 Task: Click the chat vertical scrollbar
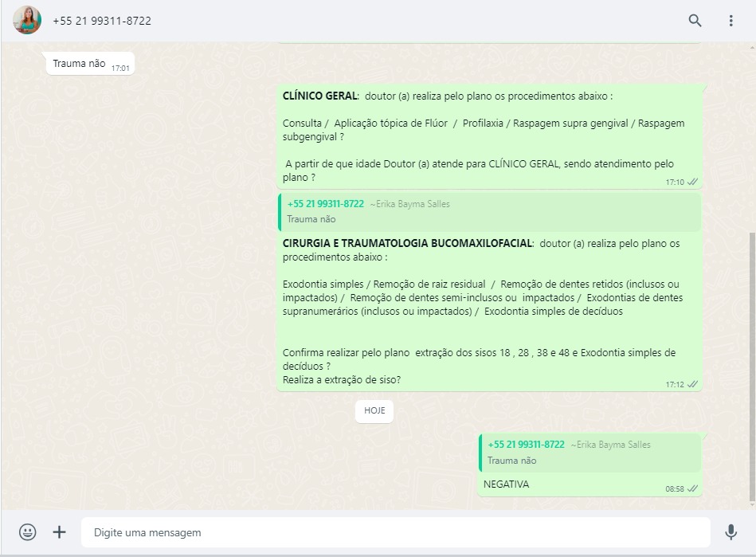click(x=753, y=367)
